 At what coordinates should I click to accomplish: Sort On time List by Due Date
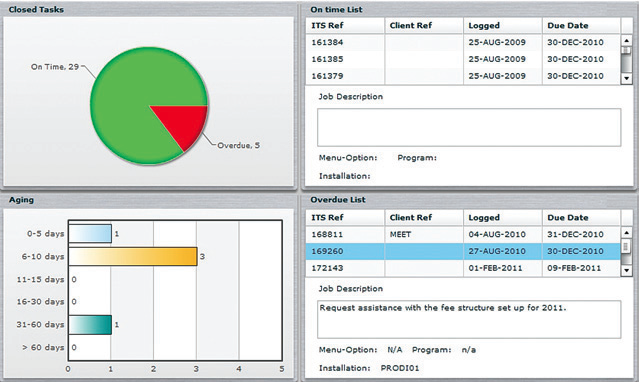[x=582, y=25]
